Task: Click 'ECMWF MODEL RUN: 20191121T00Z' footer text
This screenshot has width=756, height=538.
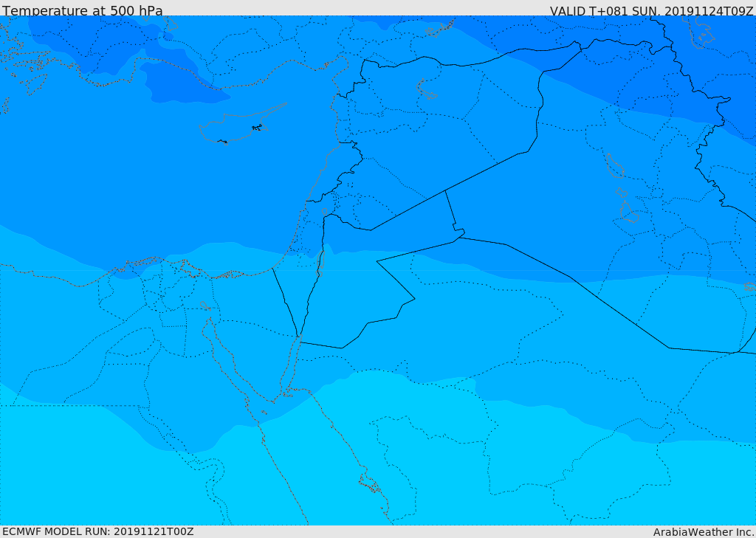Action: [98, 531]
